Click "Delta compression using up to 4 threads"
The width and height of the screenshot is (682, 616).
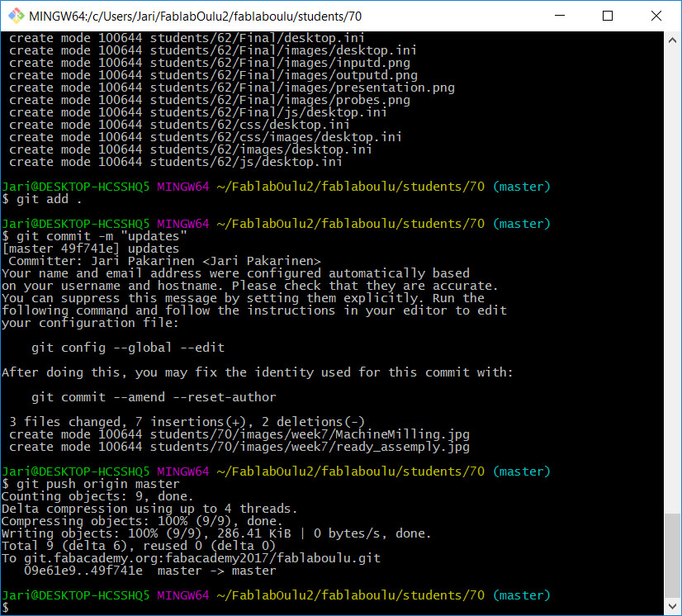pyautogui.click(x=149, y=509)
